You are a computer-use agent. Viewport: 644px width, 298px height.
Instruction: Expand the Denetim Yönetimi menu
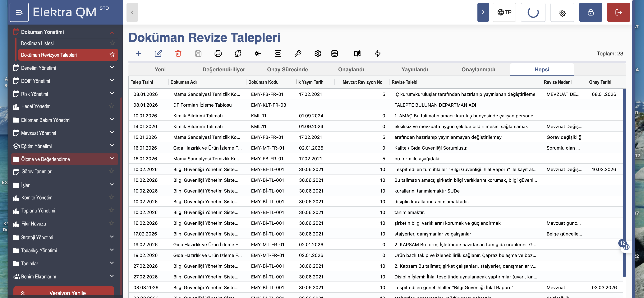click(x=112, y=68)
